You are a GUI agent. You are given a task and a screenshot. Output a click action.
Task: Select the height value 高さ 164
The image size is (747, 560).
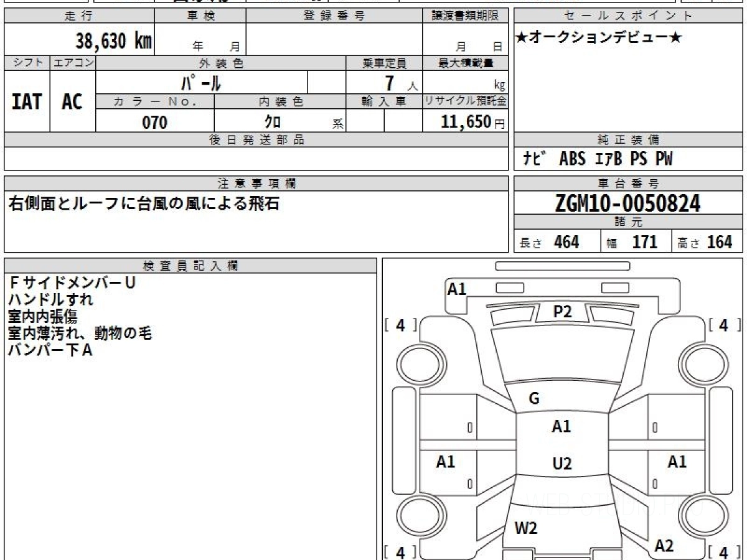pos(705,242)
